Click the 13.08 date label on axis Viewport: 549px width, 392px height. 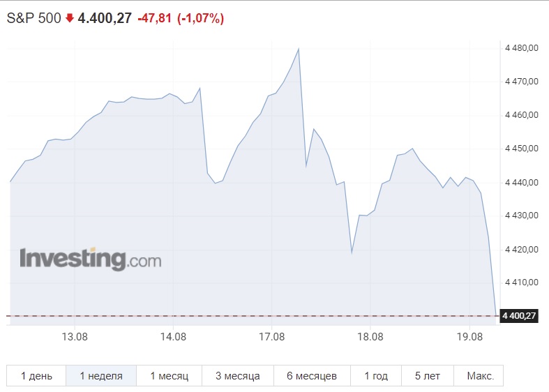[75, 337]
